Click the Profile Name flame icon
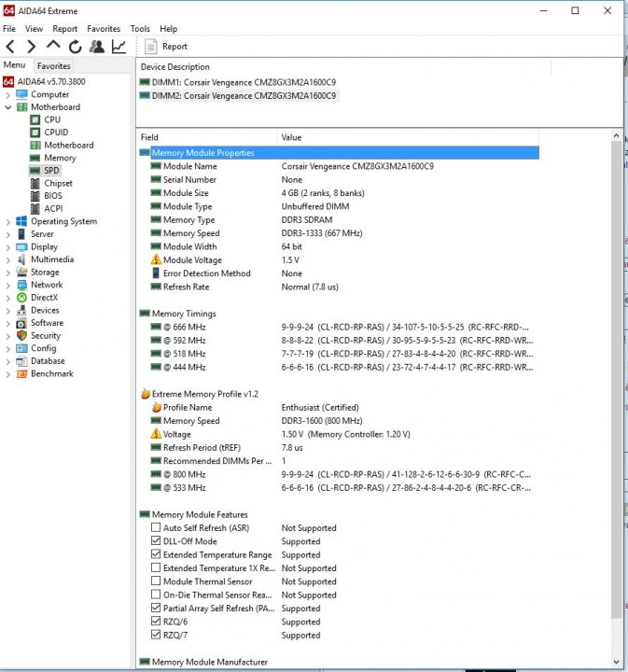 click(x=157, y=407)
